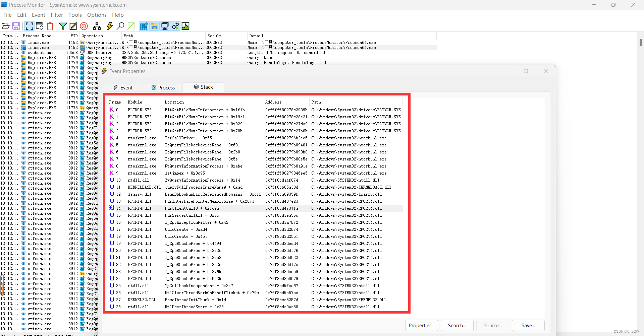Image resolution: width=644 pixels, height=336 pixels.
Task: Click the green Jump To arrow icon
Action: pyautogui.click(x=131, y=26)
